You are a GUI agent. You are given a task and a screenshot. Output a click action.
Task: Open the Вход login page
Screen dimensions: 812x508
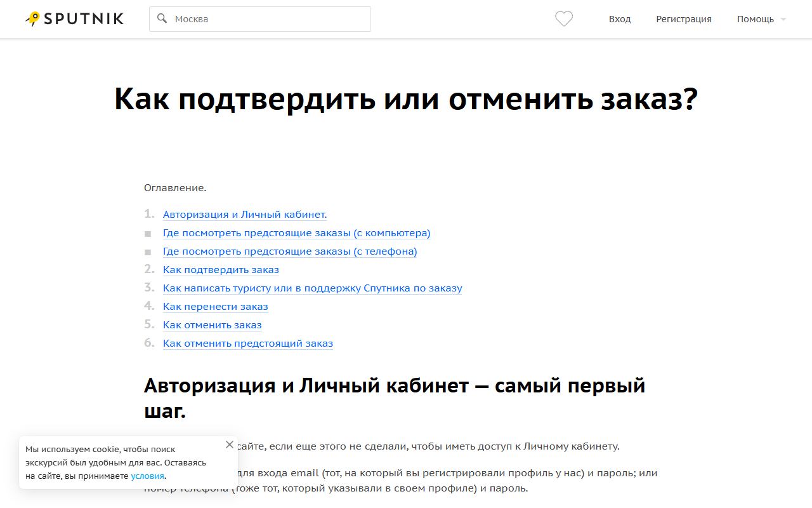(x=620, y=19)
